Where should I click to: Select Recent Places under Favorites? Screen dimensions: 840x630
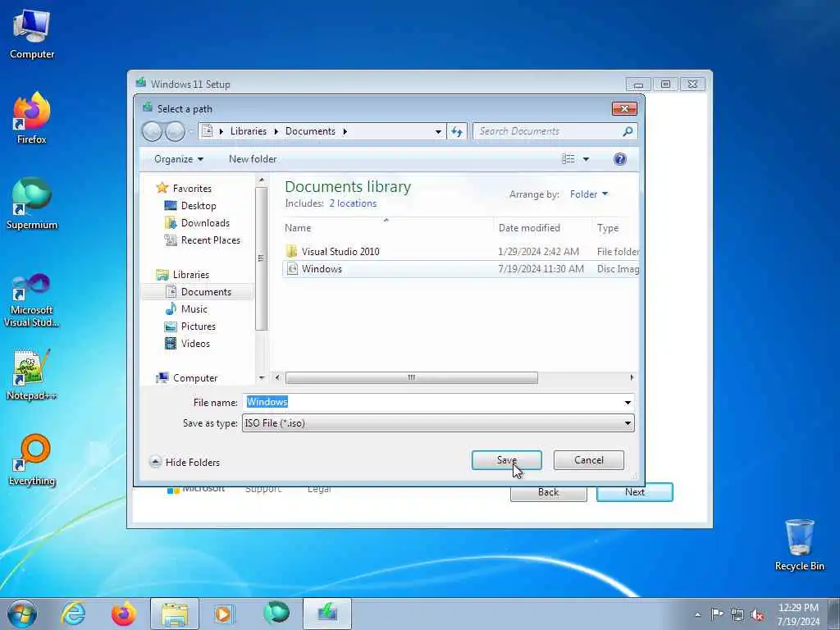(x=211, y=240)
